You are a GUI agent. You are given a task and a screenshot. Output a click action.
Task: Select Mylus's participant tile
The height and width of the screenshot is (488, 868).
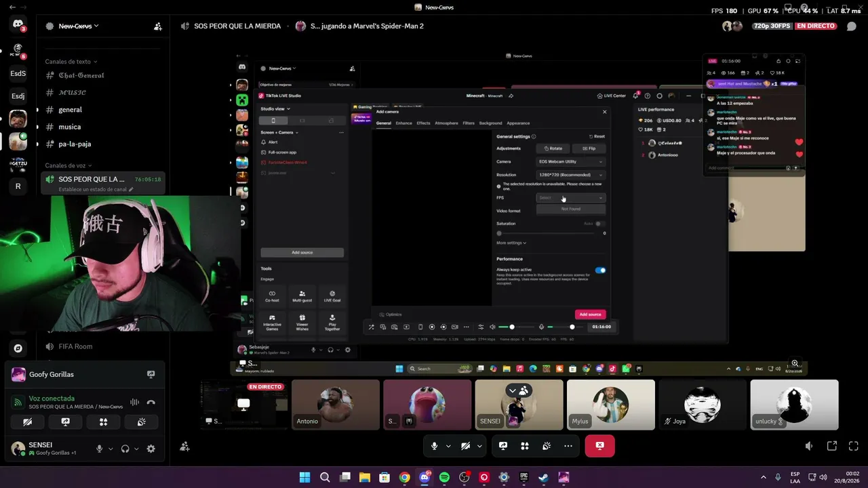pyautogui.click(x=611, y=405)
